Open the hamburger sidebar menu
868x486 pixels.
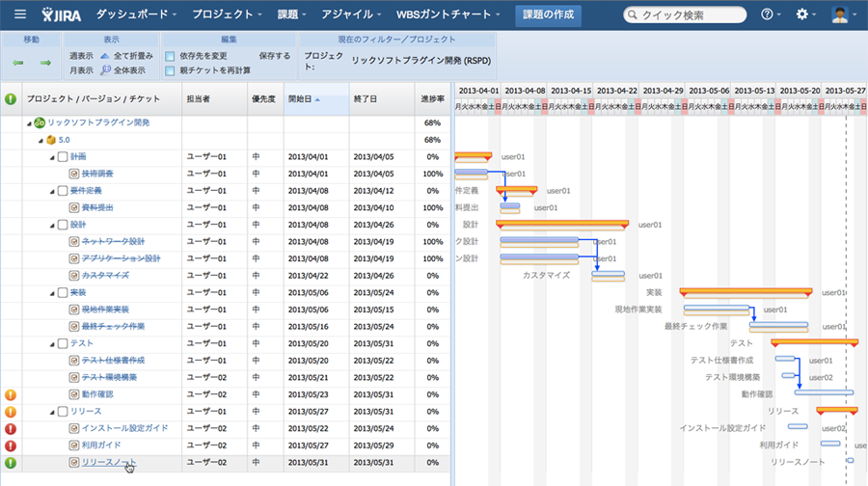click(x=20, y=14)
